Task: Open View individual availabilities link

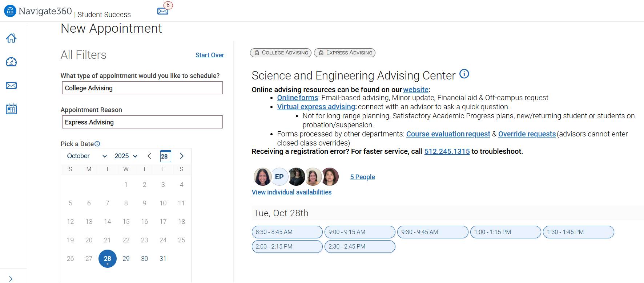Action: (291, 192)
